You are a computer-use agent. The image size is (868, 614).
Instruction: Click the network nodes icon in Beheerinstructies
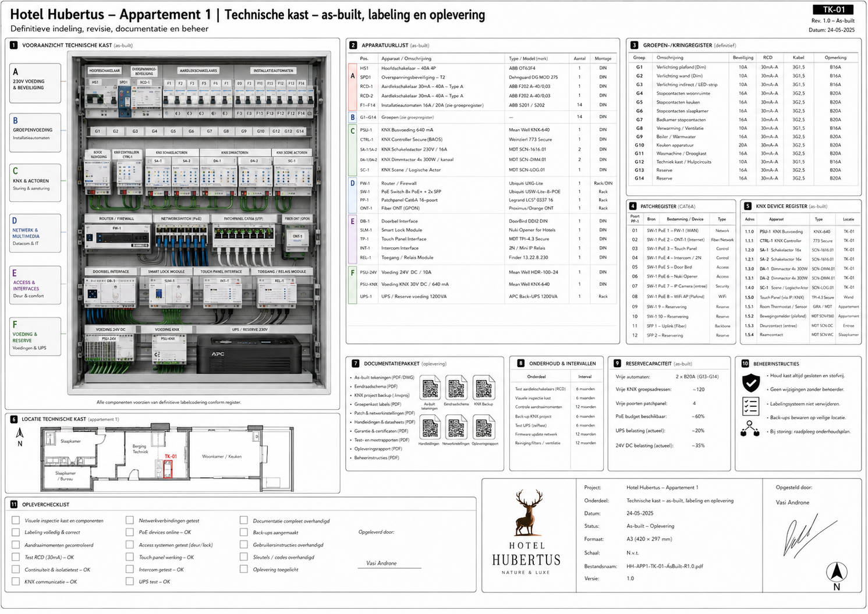coord(750,428)
